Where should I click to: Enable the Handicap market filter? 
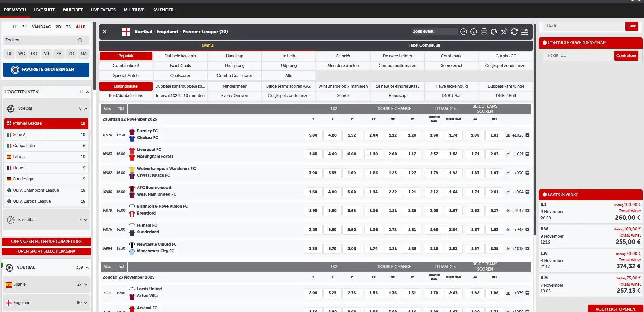[x=234, y=56]
